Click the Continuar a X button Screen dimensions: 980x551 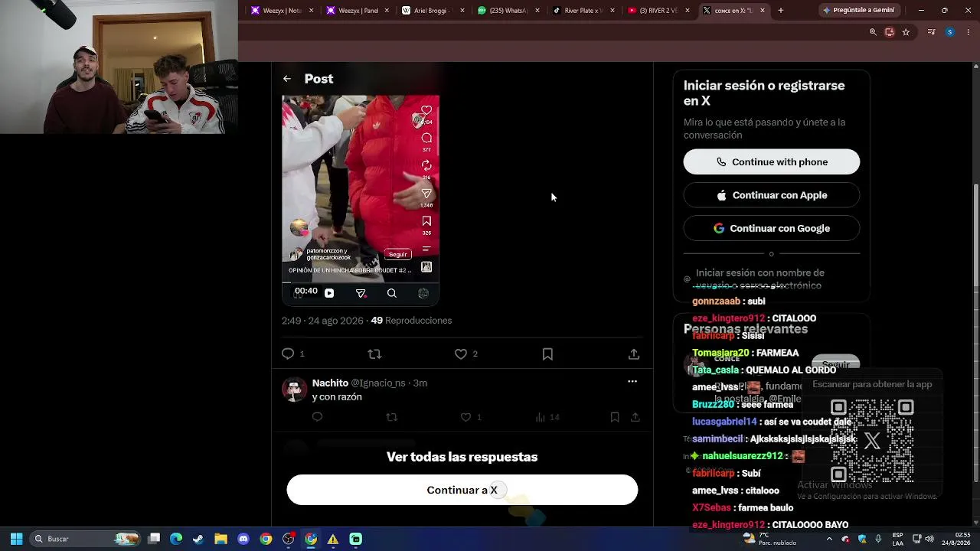462,490
